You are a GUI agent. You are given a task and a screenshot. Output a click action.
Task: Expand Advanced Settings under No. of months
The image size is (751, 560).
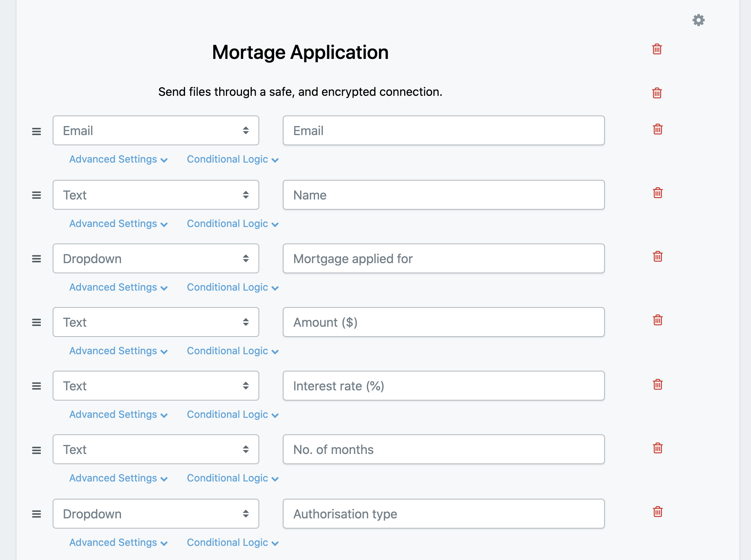pyautogui.click(x=119, y=478)
